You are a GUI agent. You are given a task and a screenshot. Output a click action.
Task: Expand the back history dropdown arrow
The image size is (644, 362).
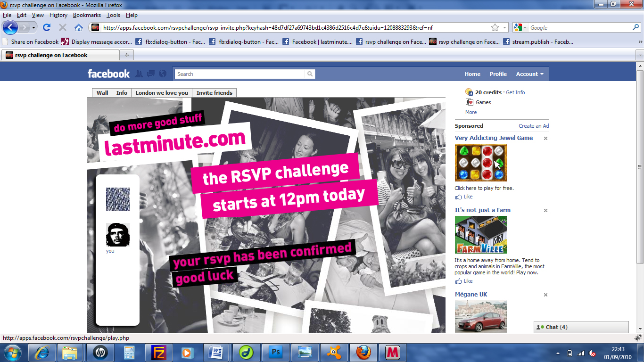click(x=33, y=28)
